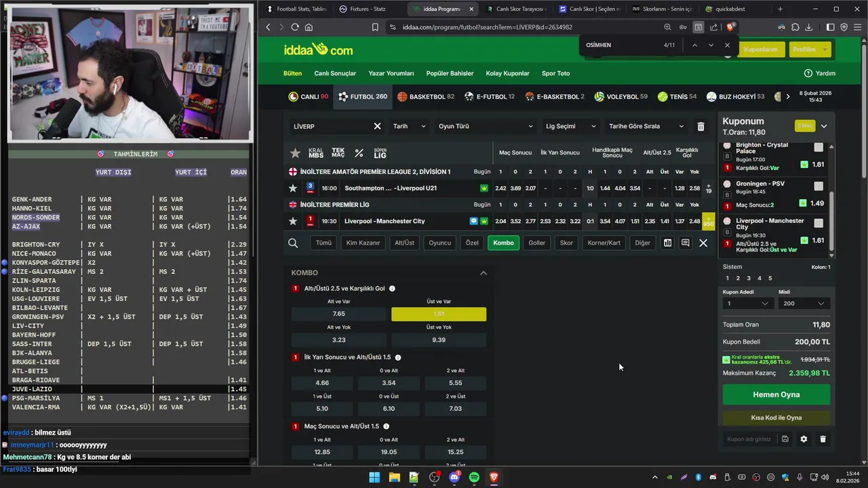Select the Kombo market tab
868x488 pixels.
pos(503,243)
